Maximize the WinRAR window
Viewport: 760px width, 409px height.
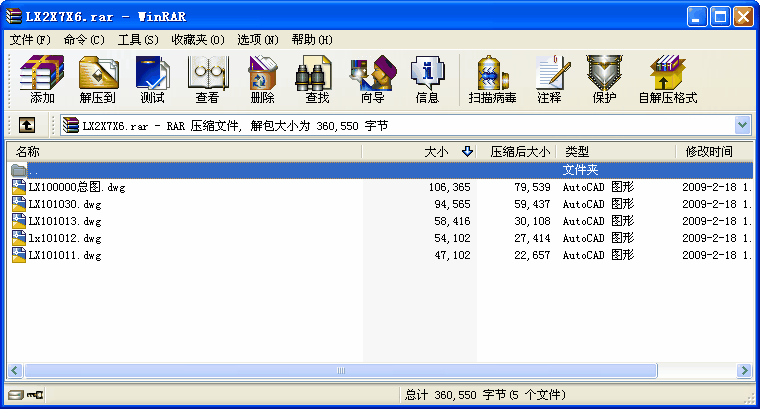pos(720,16)
